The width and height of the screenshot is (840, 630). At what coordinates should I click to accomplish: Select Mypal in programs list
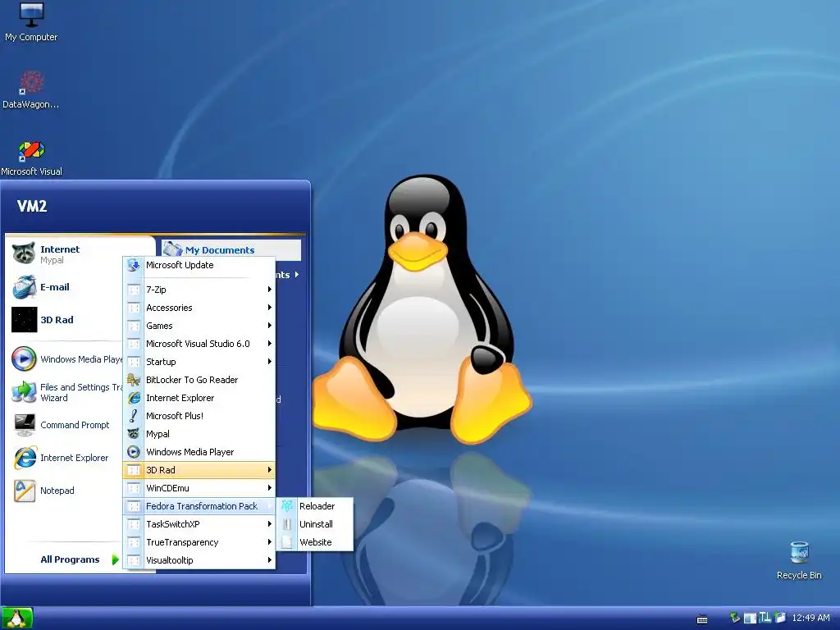click(199, 434)
